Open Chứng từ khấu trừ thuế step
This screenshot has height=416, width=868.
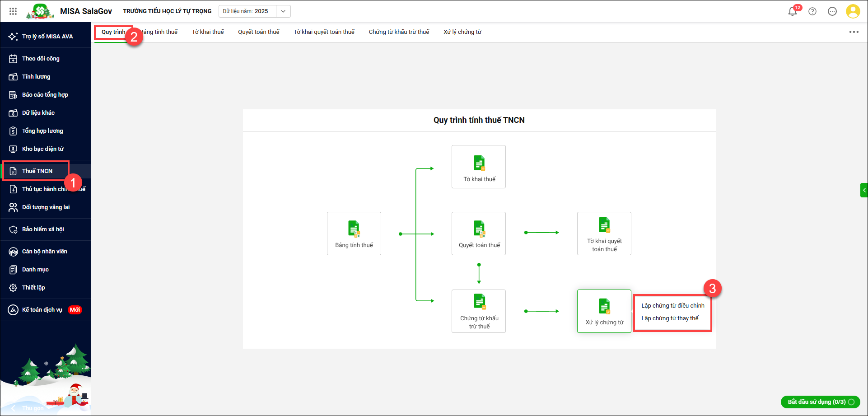(479, 311)
